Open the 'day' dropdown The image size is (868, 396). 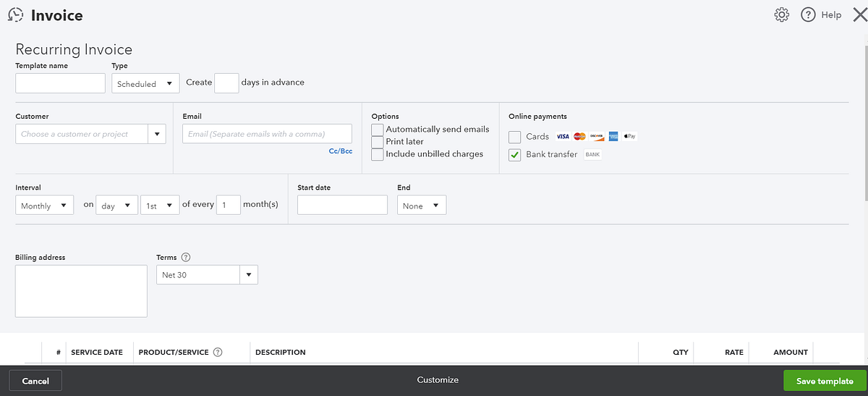point(116,206)
